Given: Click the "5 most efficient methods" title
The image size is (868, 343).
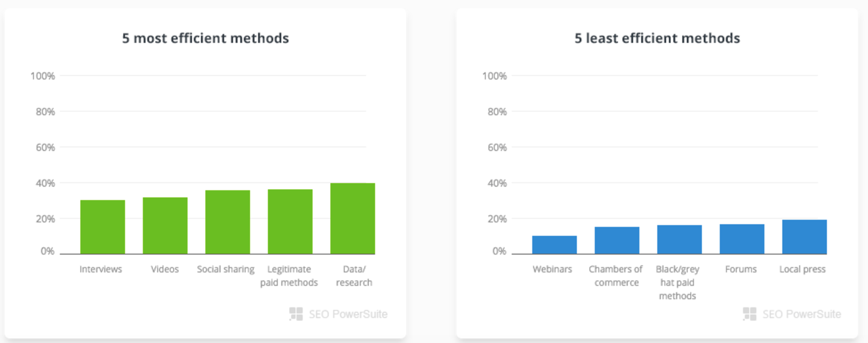Looking at the screenshot, I should [205, 38].
